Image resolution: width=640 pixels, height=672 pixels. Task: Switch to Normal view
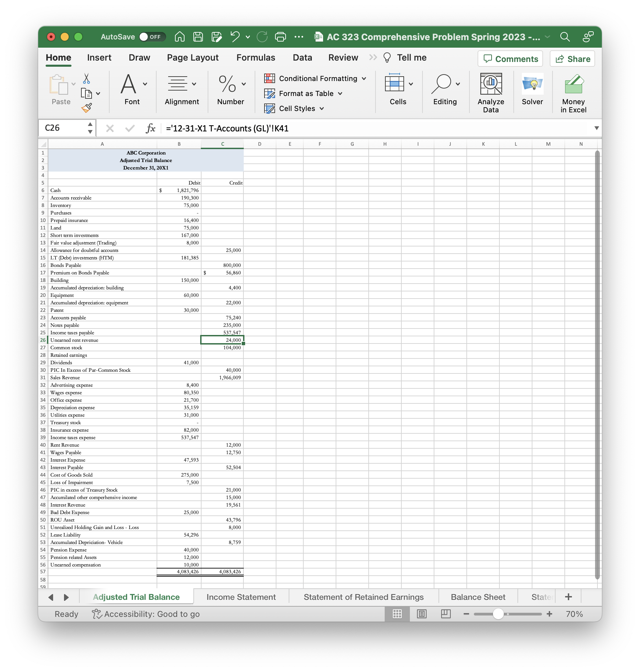coord(397,614)
